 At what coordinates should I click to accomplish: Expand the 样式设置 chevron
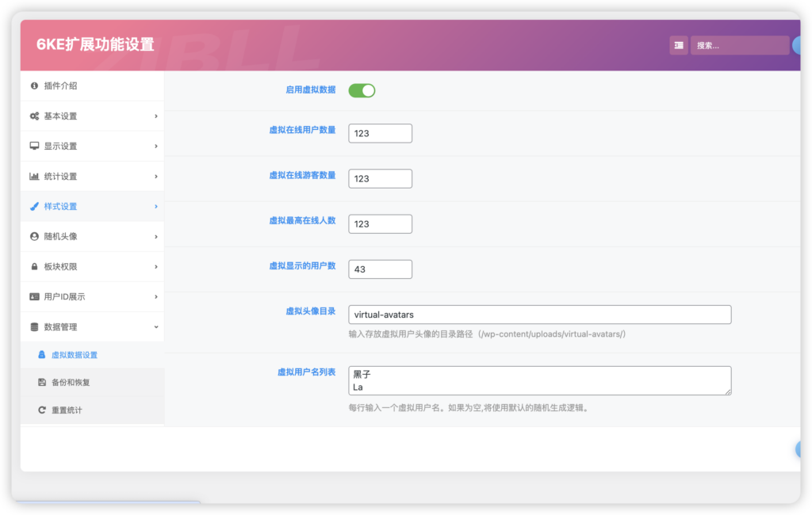point(155,206)
